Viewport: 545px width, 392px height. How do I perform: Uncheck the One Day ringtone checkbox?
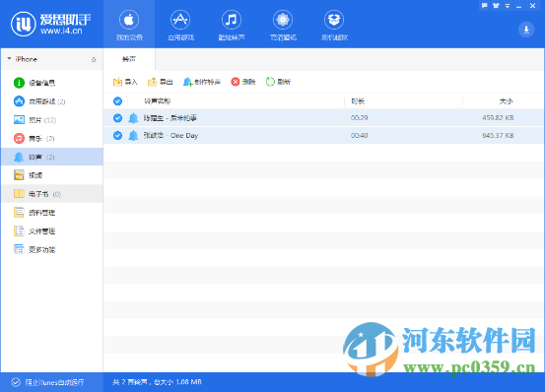pyautogui.click(x=118, y=135)
